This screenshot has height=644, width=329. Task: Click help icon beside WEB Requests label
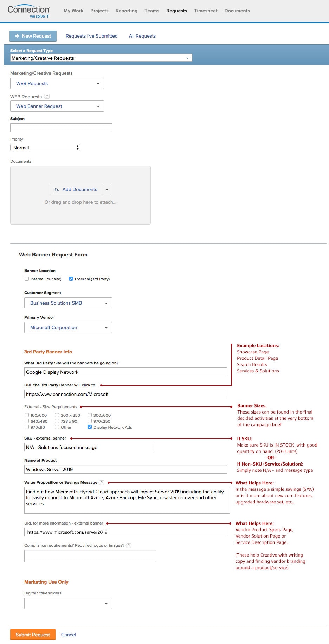pyautogui.click(x=47, y=96)
